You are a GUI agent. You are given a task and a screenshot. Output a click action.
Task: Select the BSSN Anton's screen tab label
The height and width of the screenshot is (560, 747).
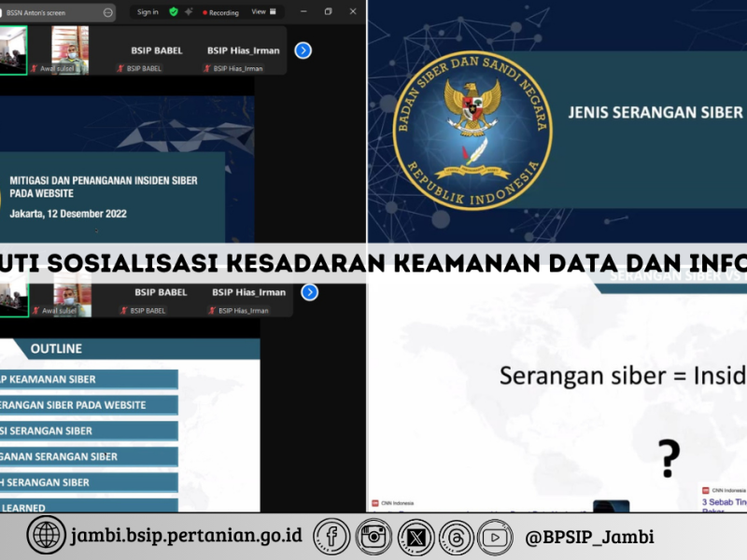coord(36,13)
